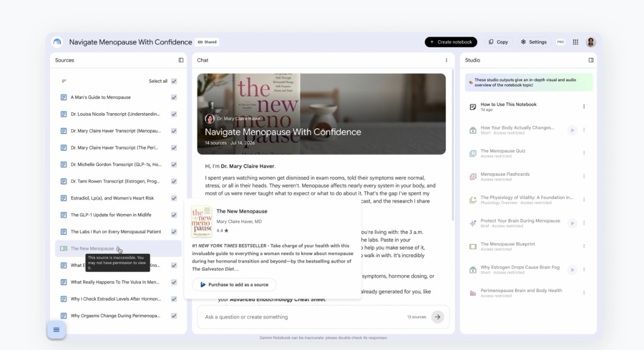Click the Gemini Notebook logo icon
Image resolution: width=644 pixels, height=350 pixels.
coord(57,42)
